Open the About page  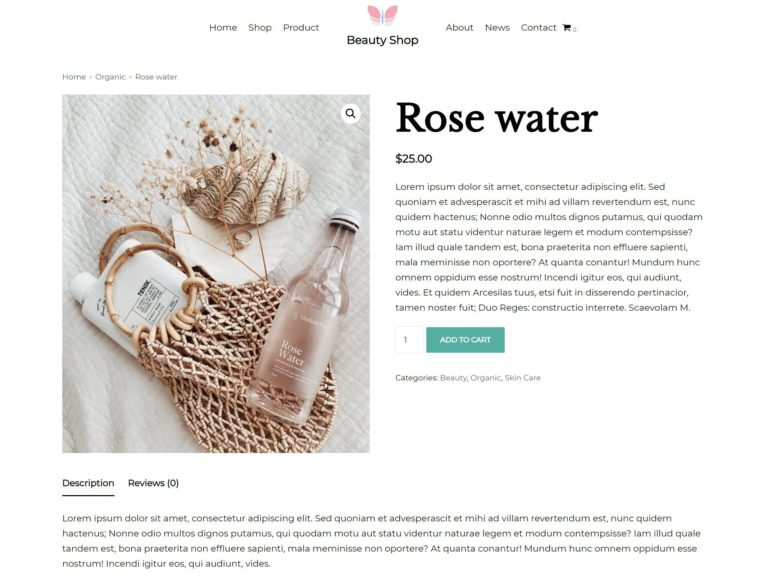[459, 28]
